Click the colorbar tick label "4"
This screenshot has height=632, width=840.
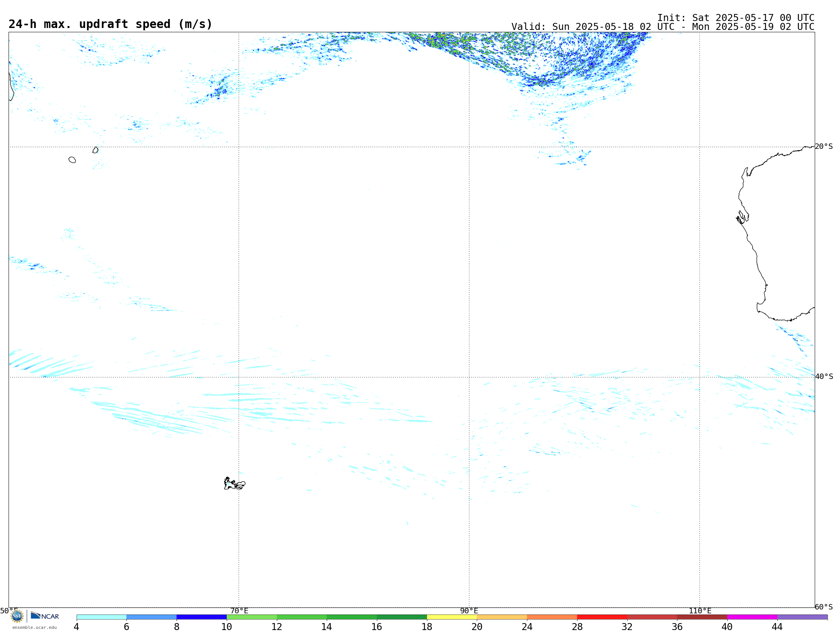pos(77,627)
